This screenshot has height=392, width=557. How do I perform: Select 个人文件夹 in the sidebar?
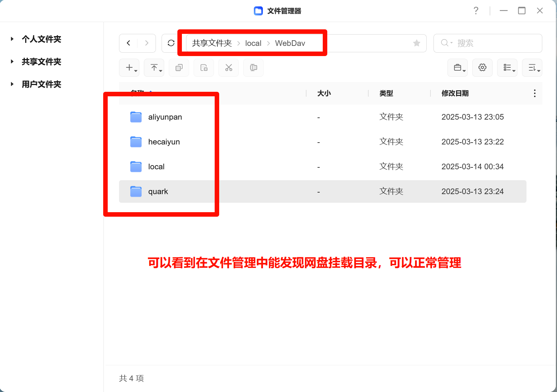tap(41, 39)
